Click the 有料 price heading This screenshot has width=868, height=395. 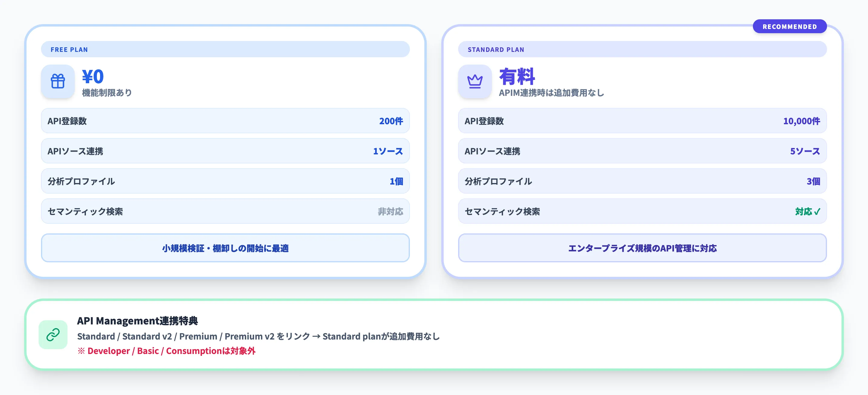[x=517, y=77]
